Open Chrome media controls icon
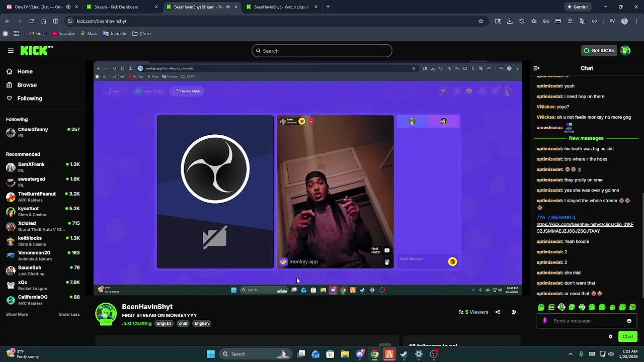This screenshot has height=362, width=644. pos(612,21)
